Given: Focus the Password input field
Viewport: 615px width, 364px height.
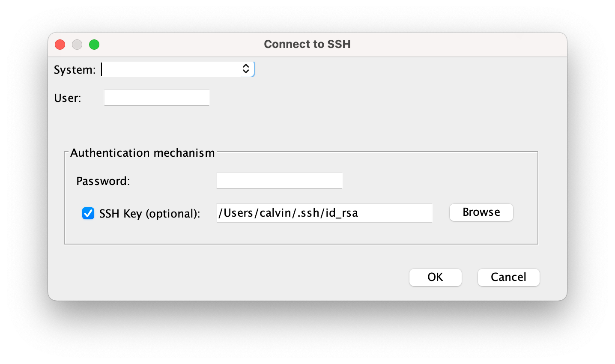Looking at the screenshot, I should [279, 181].
